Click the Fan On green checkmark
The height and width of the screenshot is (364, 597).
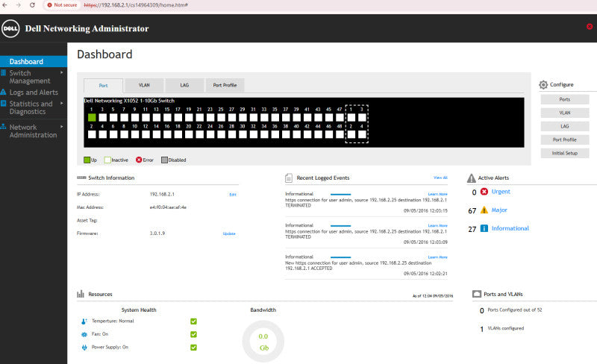point(193,334)
